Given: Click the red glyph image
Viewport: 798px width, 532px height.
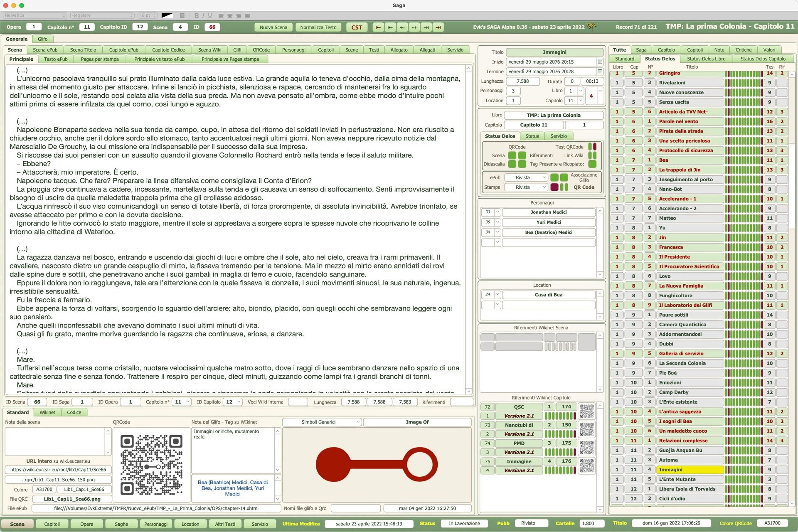Looking at the screenshot, I should 377,464.
